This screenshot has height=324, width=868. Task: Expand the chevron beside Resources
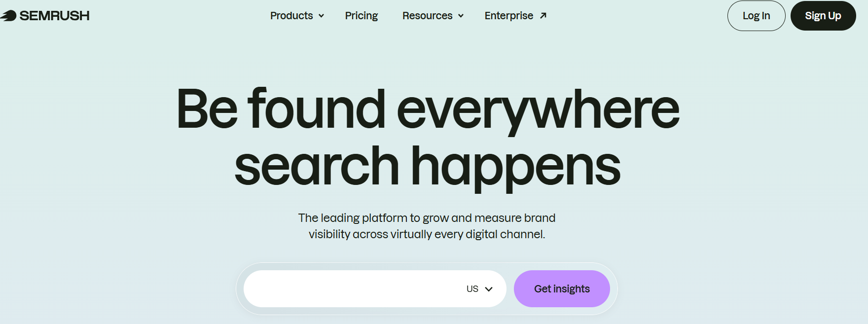(461, 16)
